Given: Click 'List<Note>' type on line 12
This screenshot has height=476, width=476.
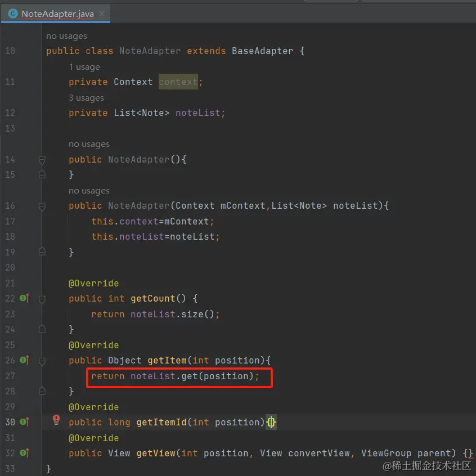Looking at the screenshot, I should point(141,113).
